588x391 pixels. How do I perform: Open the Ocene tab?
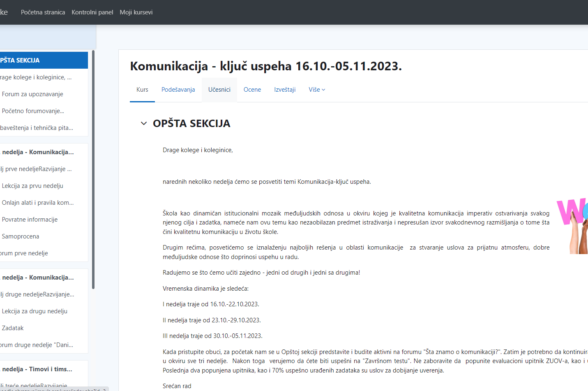[252, 90]
